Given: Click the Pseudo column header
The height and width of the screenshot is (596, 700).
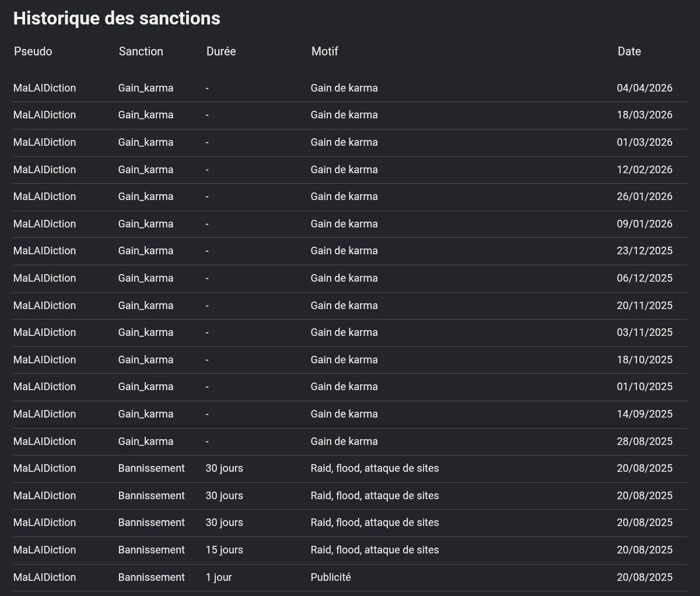Looking at the screenshot, I should coord(33,51).
